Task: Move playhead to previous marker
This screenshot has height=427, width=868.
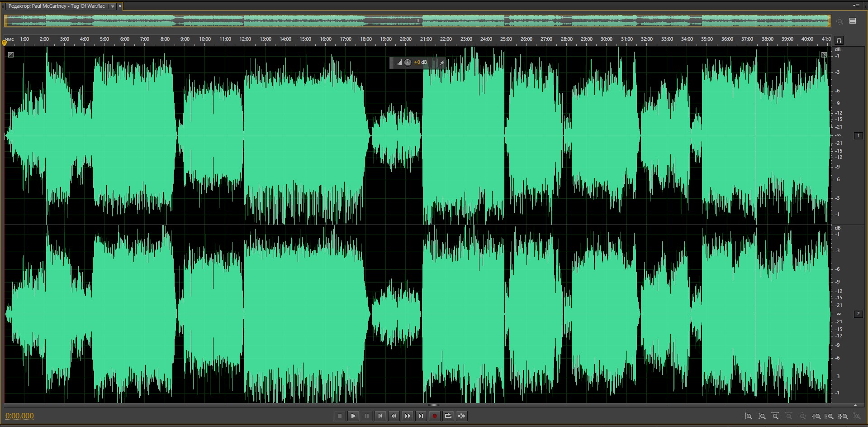Action: [380, 416]
